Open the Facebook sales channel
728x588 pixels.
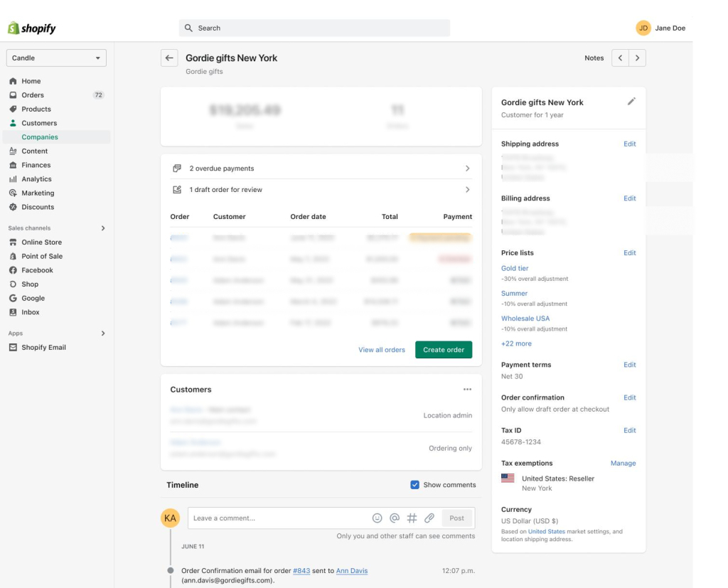tap(38, 270)
